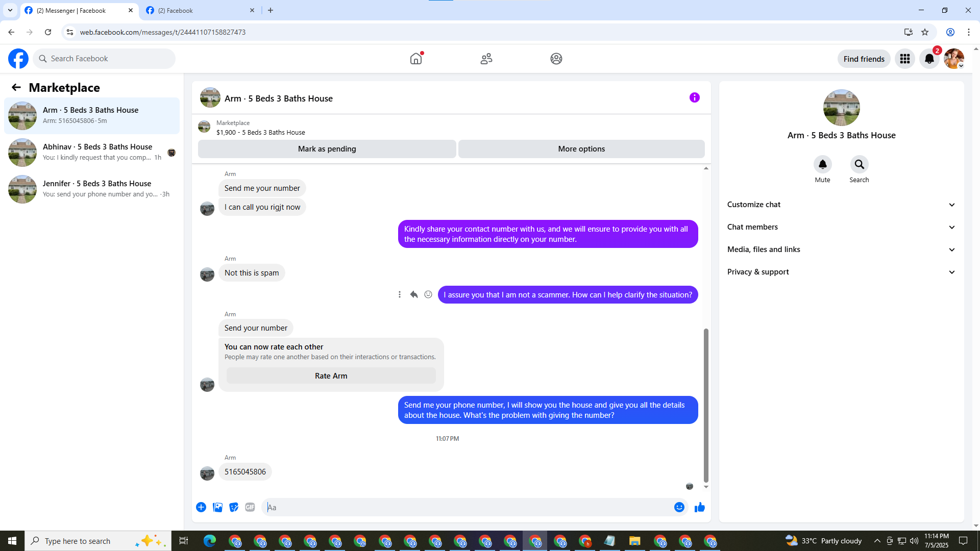Switch to the second Facebook browser tab
The image size is (980, 551).
[199, 10]
